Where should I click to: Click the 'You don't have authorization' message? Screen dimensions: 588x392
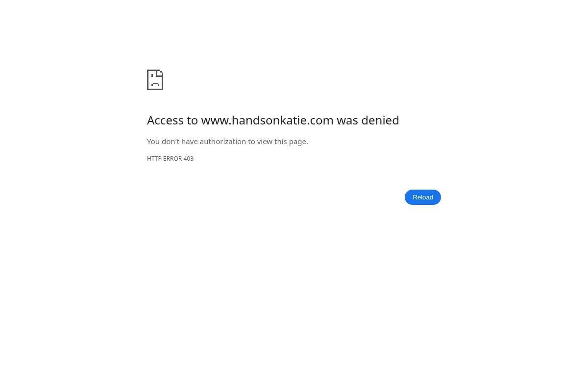coord(227,141)
